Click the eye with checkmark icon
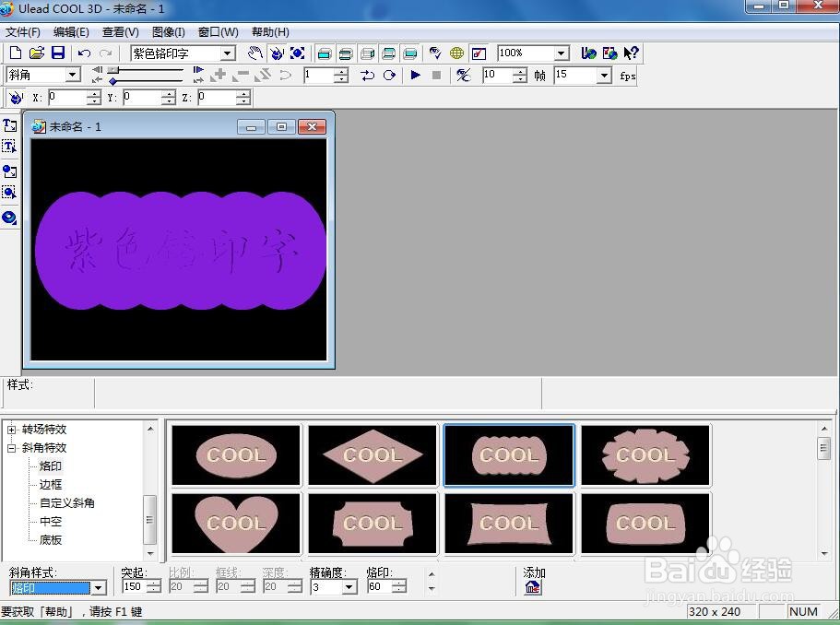Screen dimensions: 840x625 point(435,53)
